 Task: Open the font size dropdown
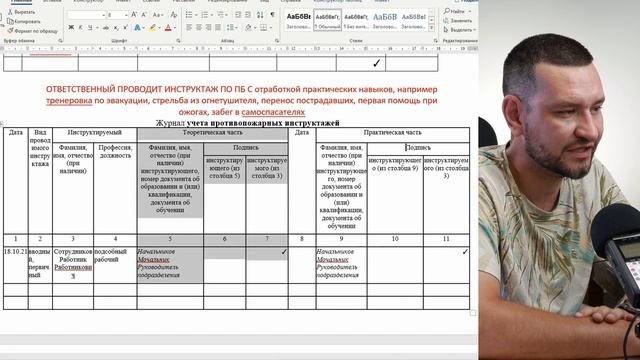click(126, 15)
